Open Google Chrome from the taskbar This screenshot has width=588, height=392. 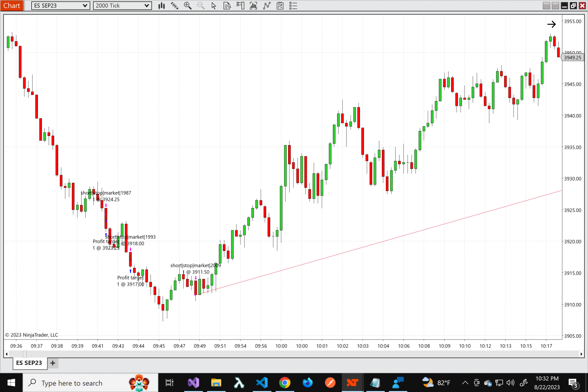pyautogui.click(x=285, y=382)
